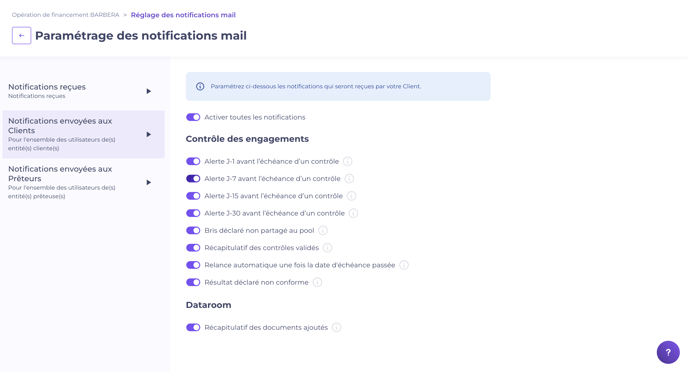Screen dimensions: 688x372
Task: Toggle Résultat déclaré non conforme switch
Action: point(193,283)
